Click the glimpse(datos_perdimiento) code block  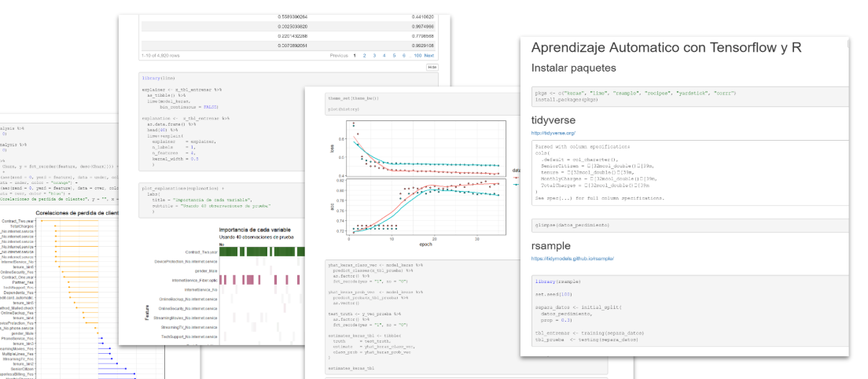pyautogui.click(x=690, y=225)
